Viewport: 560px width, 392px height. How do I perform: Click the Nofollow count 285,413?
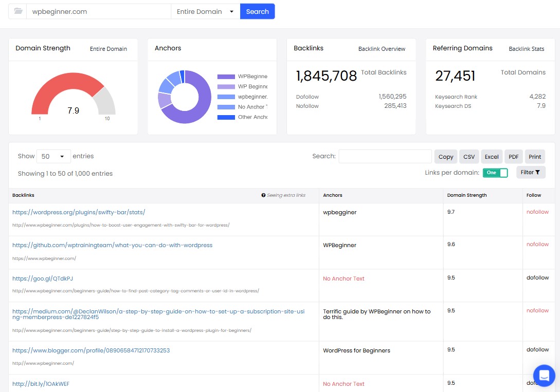pos(395,106)
